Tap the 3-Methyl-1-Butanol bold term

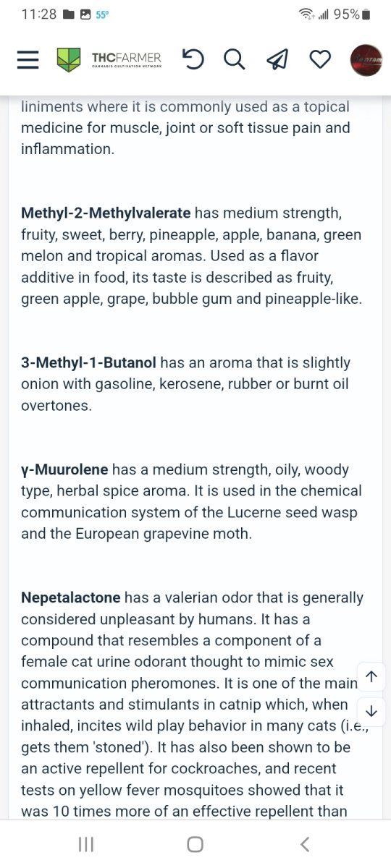click(88, 363)
